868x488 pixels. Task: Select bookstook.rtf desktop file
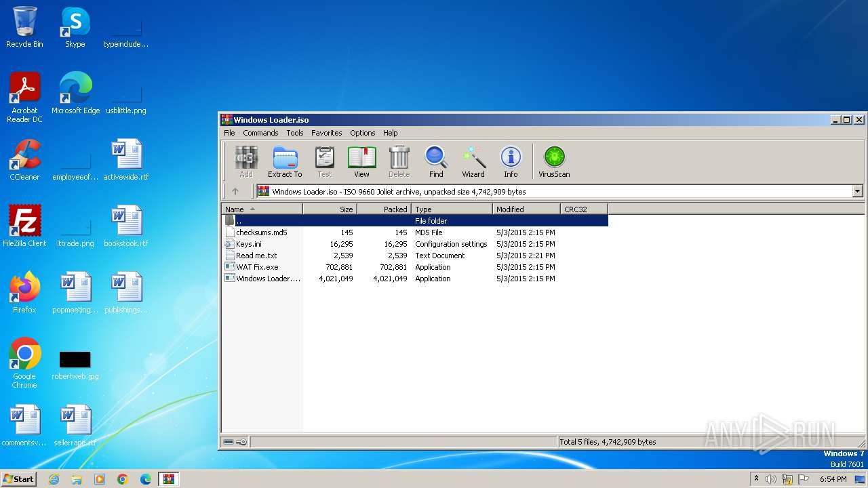(x=126, y=226)
